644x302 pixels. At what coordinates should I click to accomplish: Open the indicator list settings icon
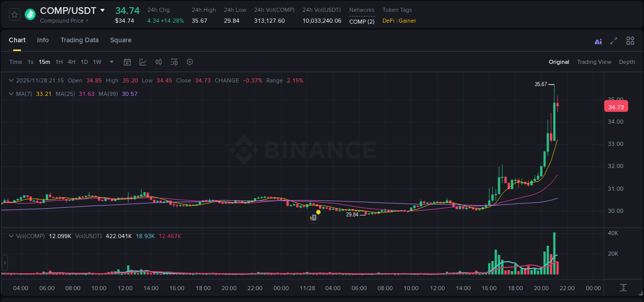(174, 62)
